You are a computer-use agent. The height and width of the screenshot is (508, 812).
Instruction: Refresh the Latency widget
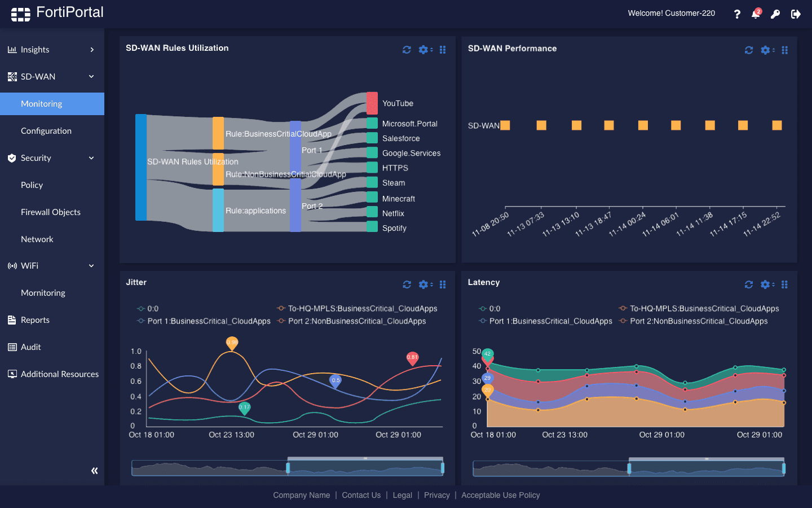pyautogui.click(x=749, y=284)
